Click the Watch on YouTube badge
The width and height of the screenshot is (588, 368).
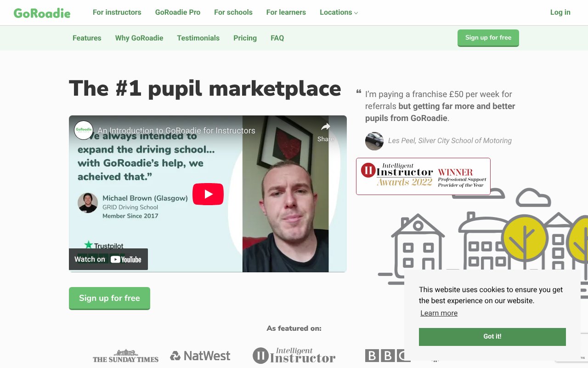(x=108, y=259)
